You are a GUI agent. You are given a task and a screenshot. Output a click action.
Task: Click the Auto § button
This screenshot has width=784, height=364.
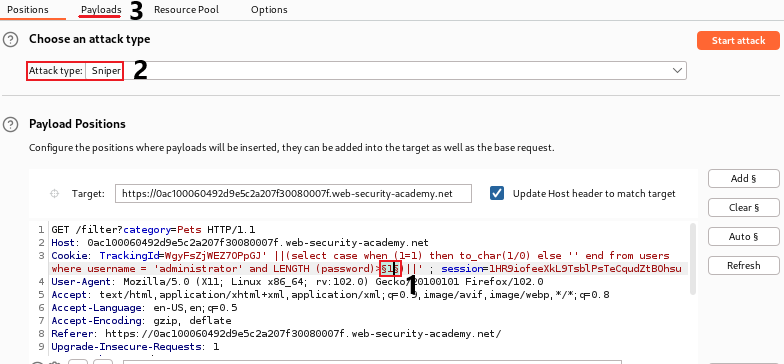click(x=744, y=236)
